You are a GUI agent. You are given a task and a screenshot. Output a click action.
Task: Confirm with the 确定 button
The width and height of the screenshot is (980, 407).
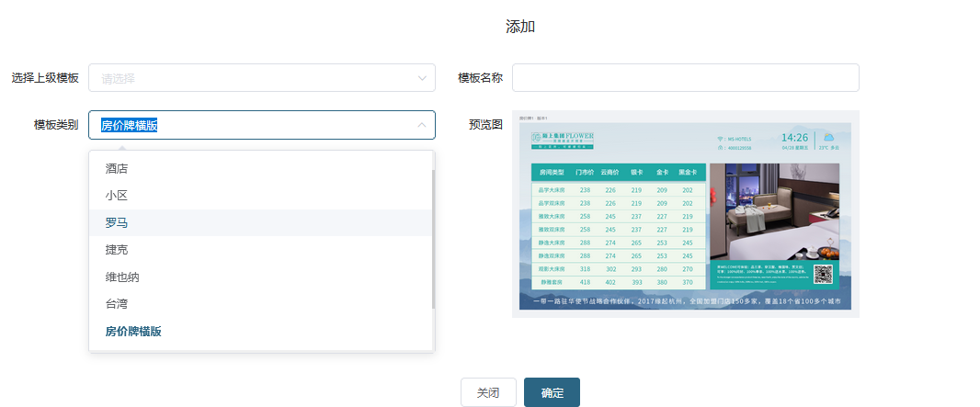pyautogui.click(x=552, y=392)
